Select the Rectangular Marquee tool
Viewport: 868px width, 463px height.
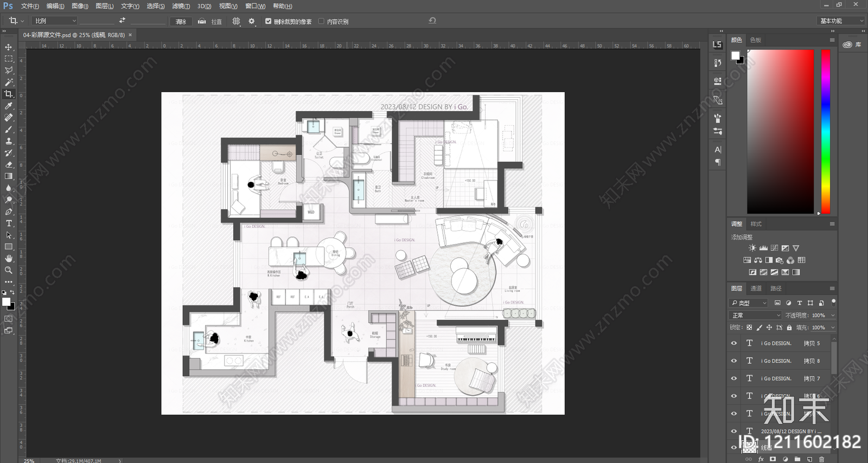tap(9, 59)
